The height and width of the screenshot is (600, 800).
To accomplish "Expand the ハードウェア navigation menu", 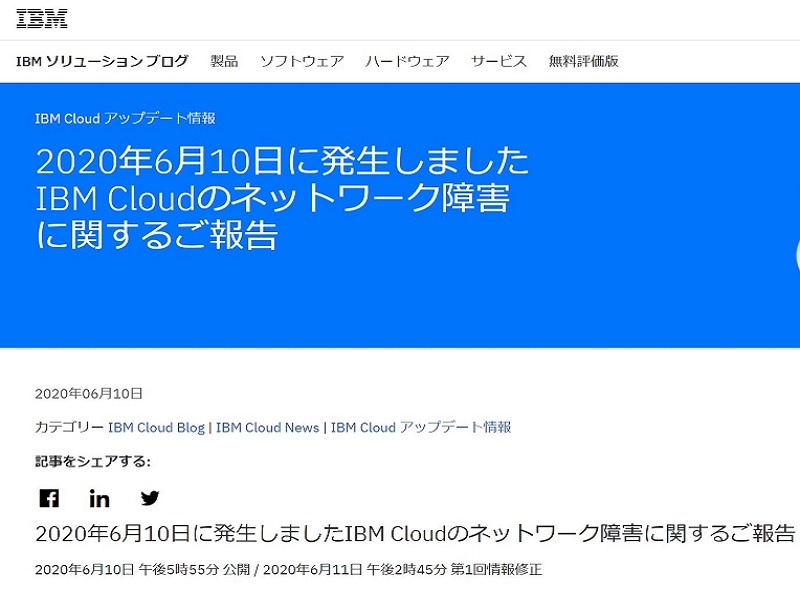I will (407, 61).
